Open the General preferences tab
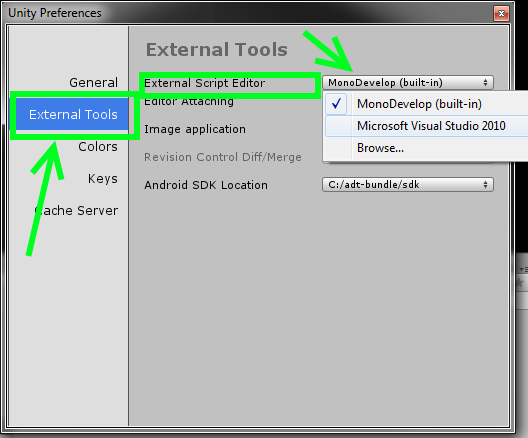 pyautogui.click(x=93, y=82)
